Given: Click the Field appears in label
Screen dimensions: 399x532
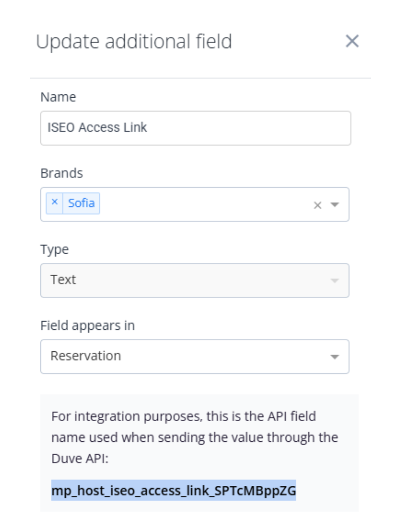Looking at the screenshot, I should [x=87, y=326].
